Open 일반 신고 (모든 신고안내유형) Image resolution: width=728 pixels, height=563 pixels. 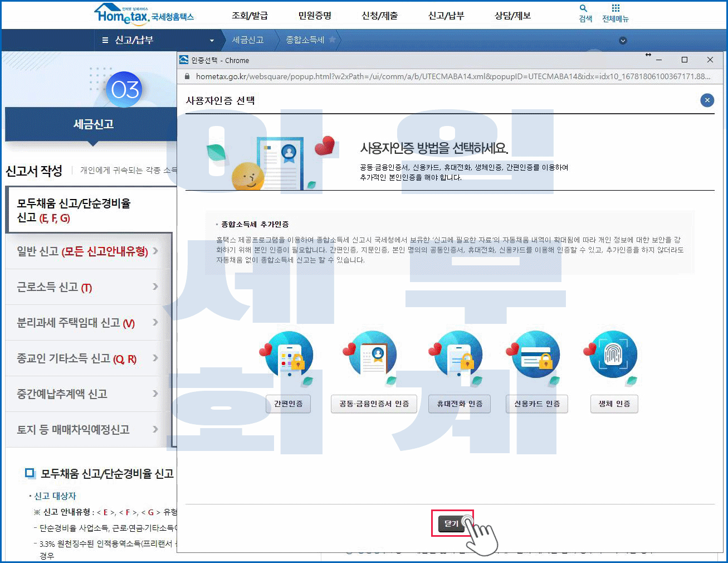tap(88, 251)
